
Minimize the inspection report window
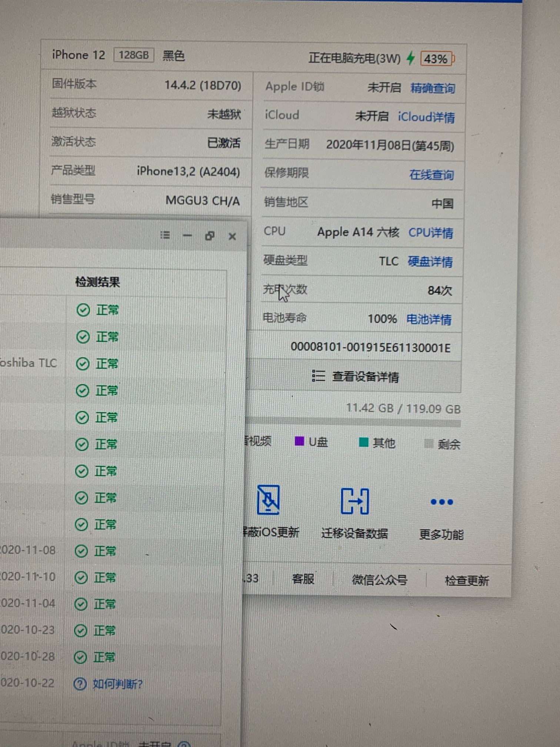[x=187, y=235]
